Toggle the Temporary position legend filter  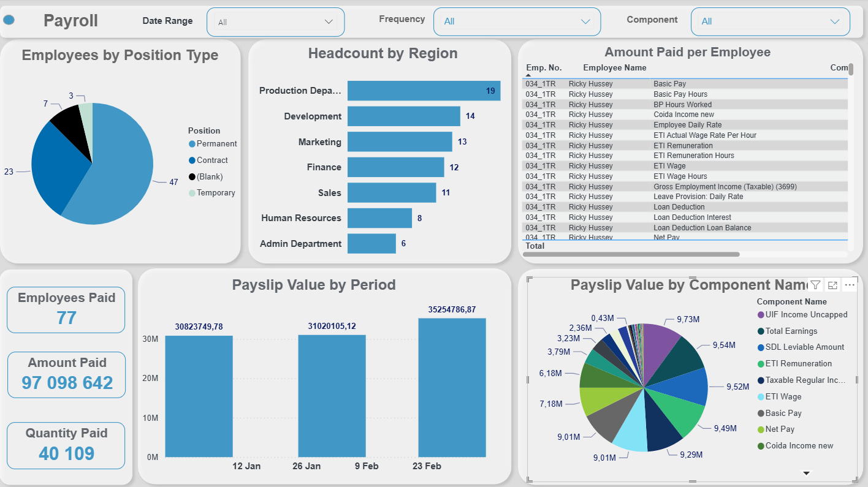[215, 193]
